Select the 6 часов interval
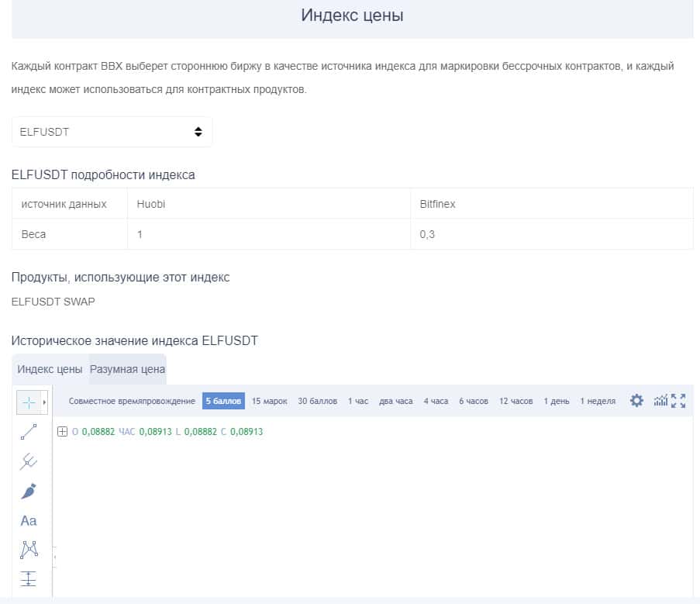 [x=474, y=401]
